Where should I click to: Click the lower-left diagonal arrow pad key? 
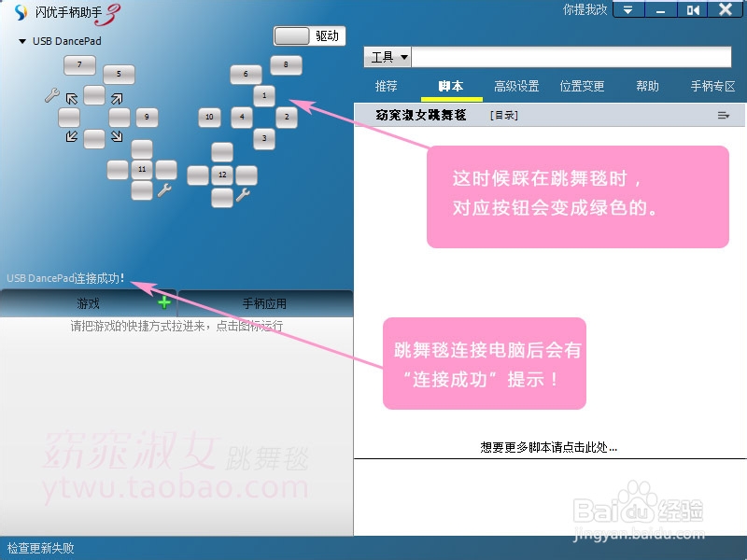[x=71, y=135]
